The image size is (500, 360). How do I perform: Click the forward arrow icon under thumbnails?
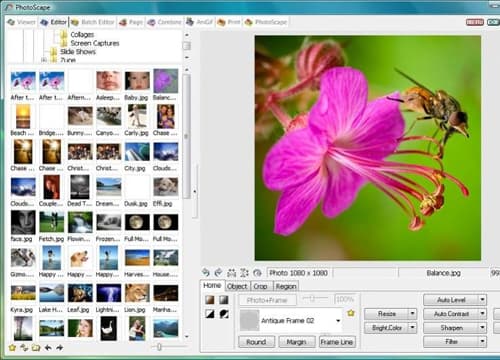coord(60,348)
